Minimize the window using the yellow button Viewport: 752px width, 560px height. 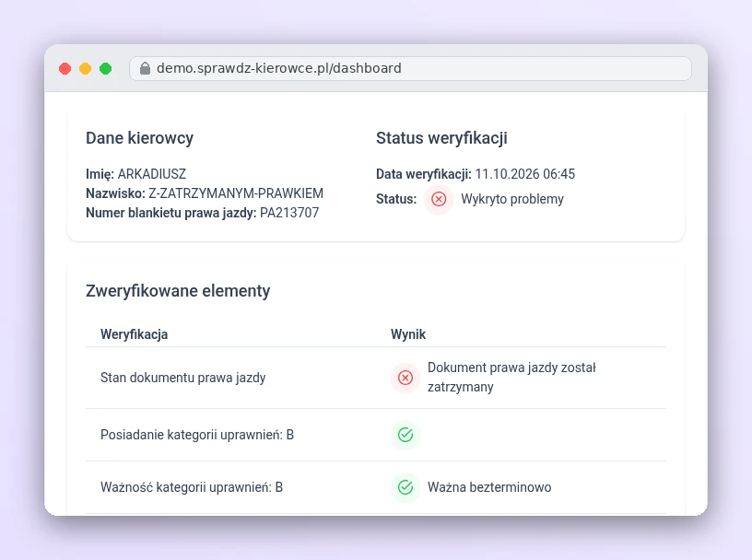tap(86, 68)
